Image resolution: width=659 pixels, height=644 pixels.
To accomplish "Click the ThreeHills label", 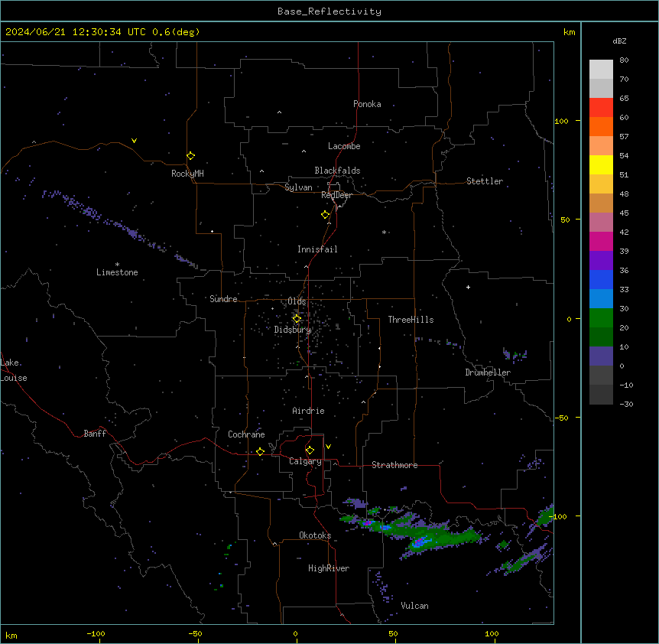I will pos(411,320).
